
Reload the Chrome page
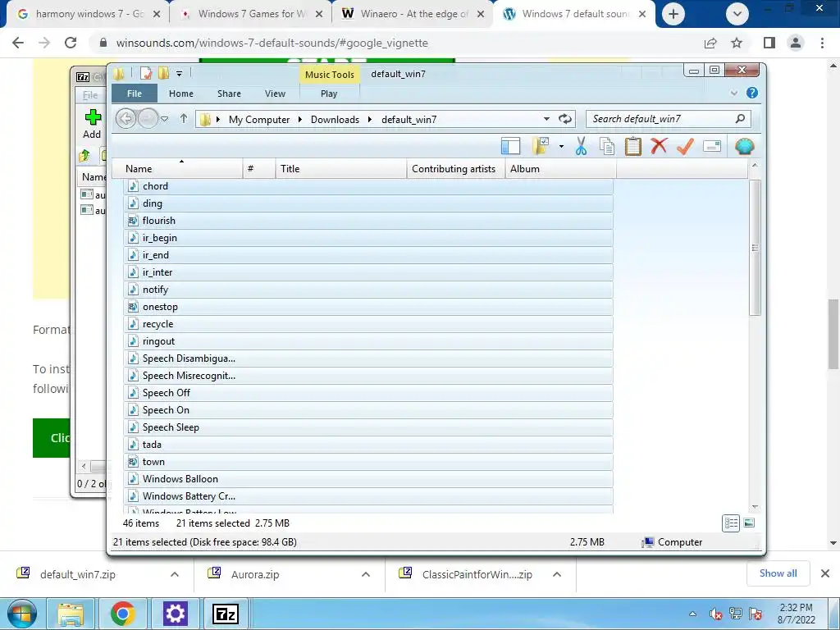coord(71,43)
